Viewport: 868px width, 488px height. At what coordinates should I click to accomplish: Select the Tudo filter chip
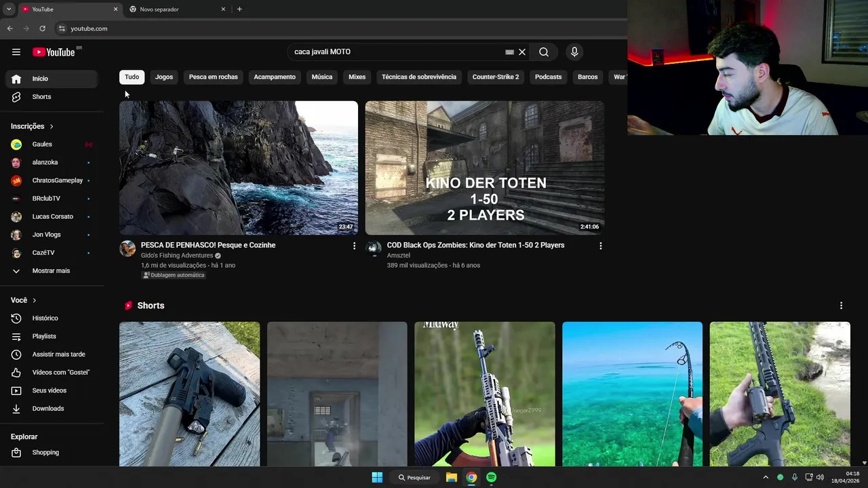point(132,77)
